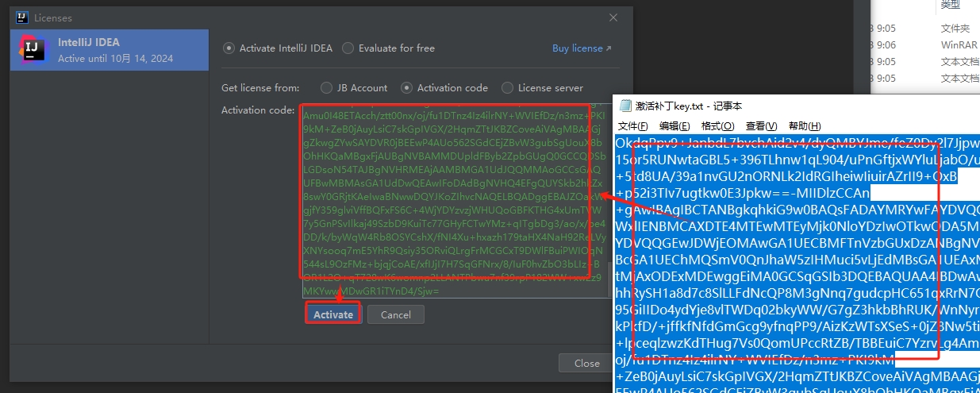Click the Activate button
This screenshot has width=980, height=393.
pyautogui.click(x=333, y=314)
